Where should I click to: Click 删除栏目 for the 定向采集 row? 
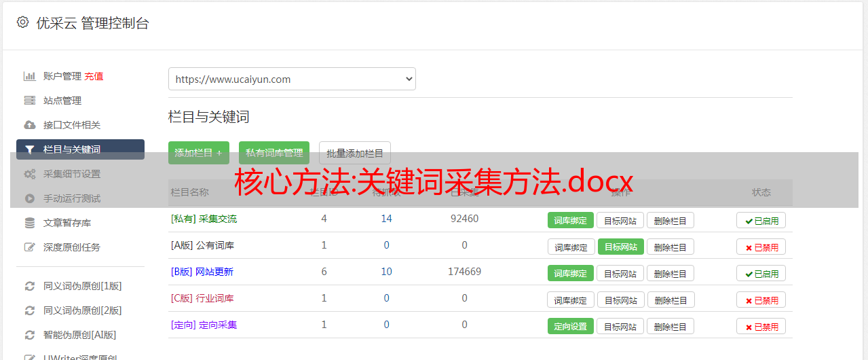pos(671,326)
